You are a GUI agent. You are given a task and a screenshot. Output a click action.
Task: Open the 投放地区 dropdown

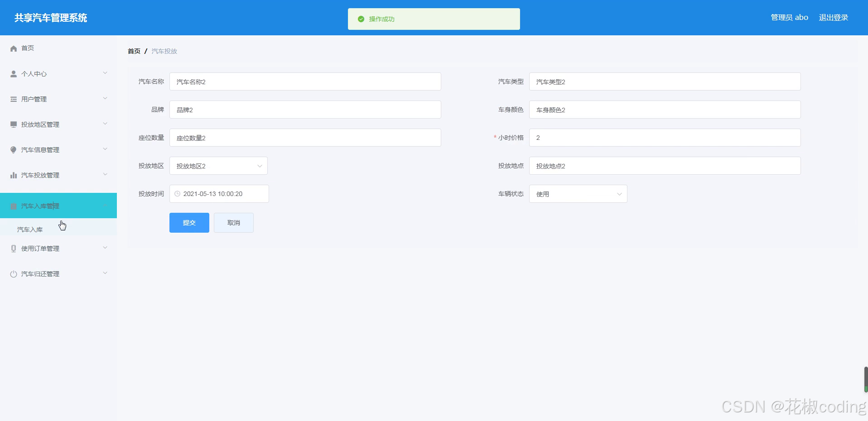coord(218,166)
